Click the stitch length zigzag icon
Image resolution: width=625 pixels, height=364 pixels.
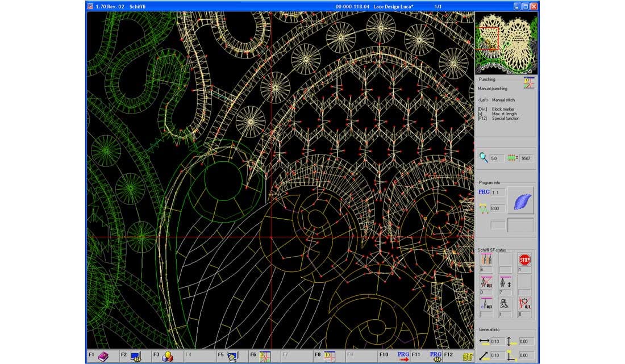point(484,208)
